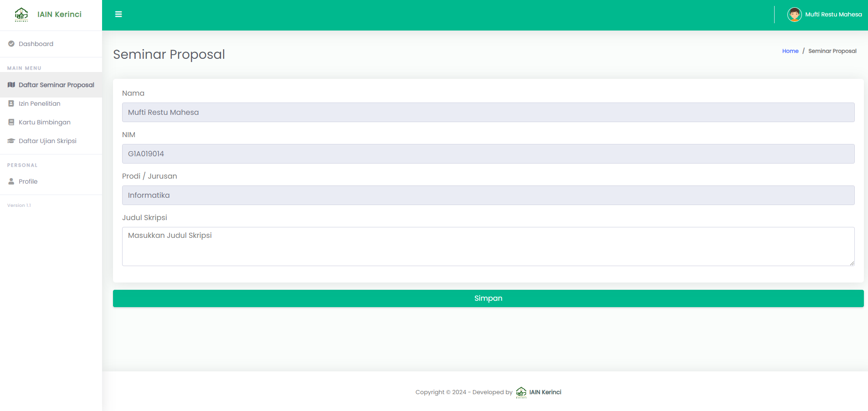
Task: Click the book icon beside Kartu Bimbingan
Action: (x=11, y=122)
